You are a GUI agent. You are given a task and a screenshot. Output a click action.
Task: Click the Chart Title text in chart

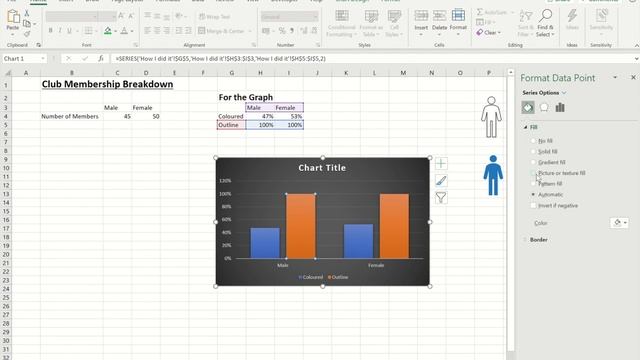click(322, 168)
